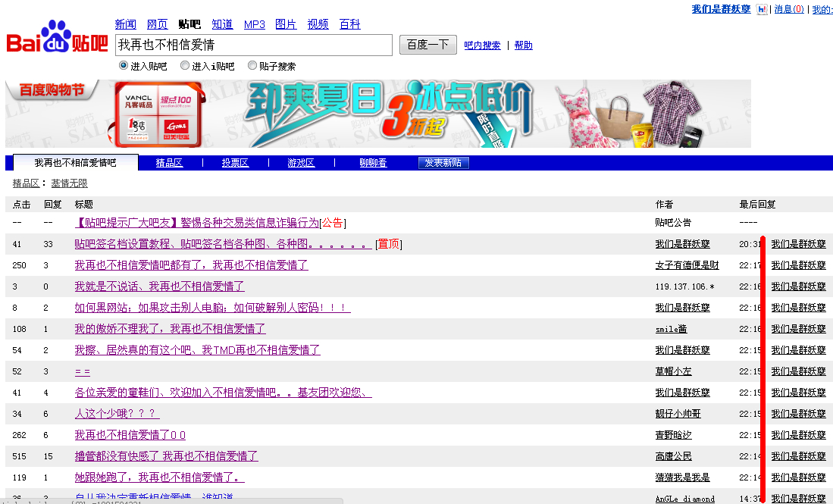Open author link smile酱
The image size is (833, 504).
[x=671, y=329]
